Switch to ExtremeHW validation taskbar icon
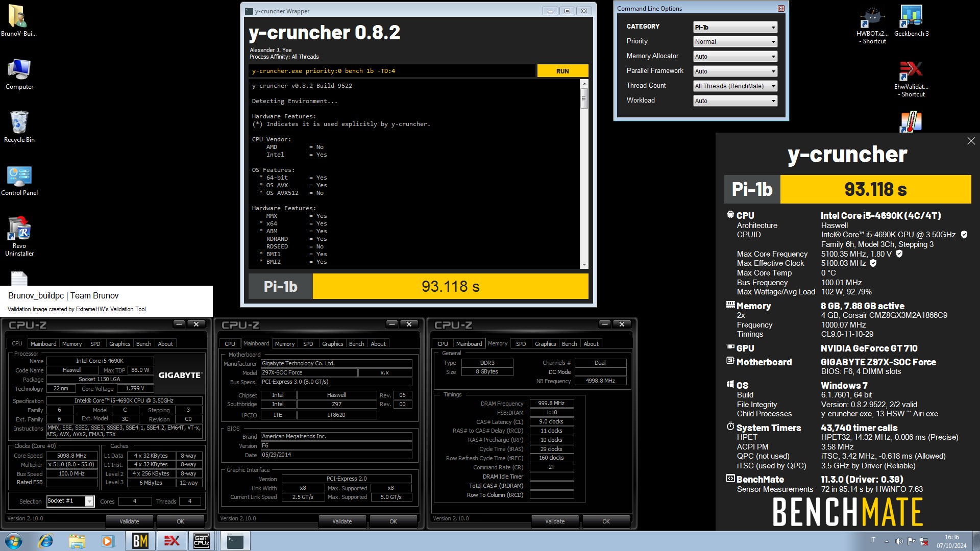The width and height of the screenshot is (980, 551). (x=171, y=541)
